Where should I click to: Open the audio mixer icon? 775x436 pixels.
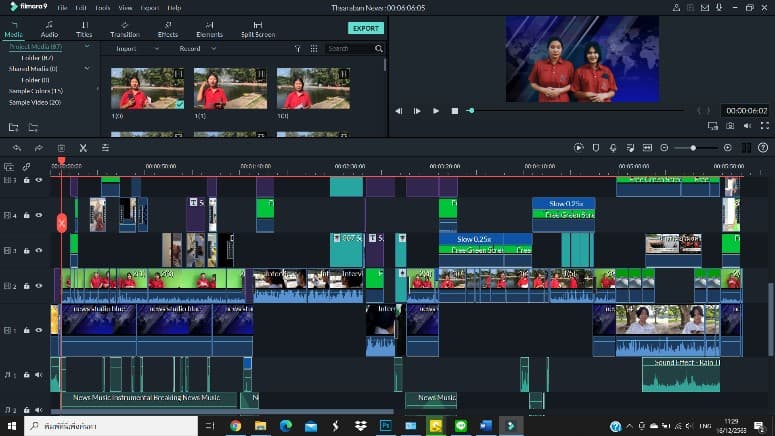click(x=630, y=148)
